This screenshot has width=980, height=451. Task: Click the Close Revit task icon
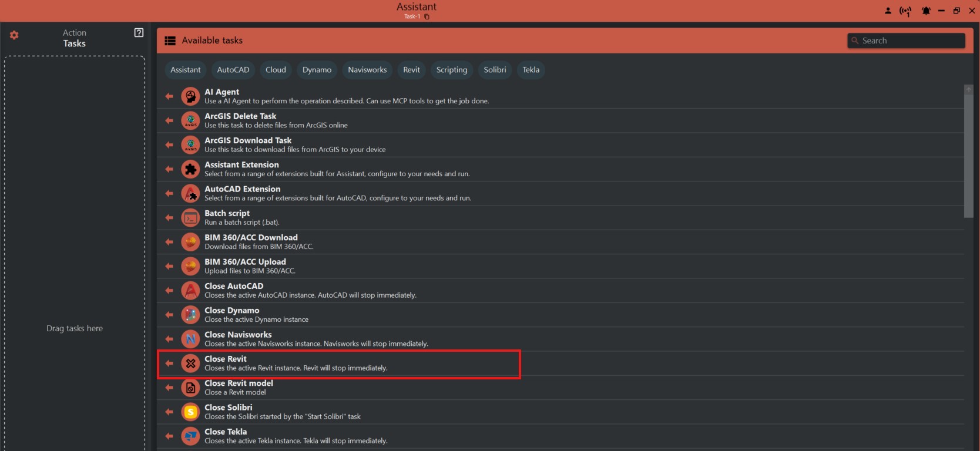190,364
